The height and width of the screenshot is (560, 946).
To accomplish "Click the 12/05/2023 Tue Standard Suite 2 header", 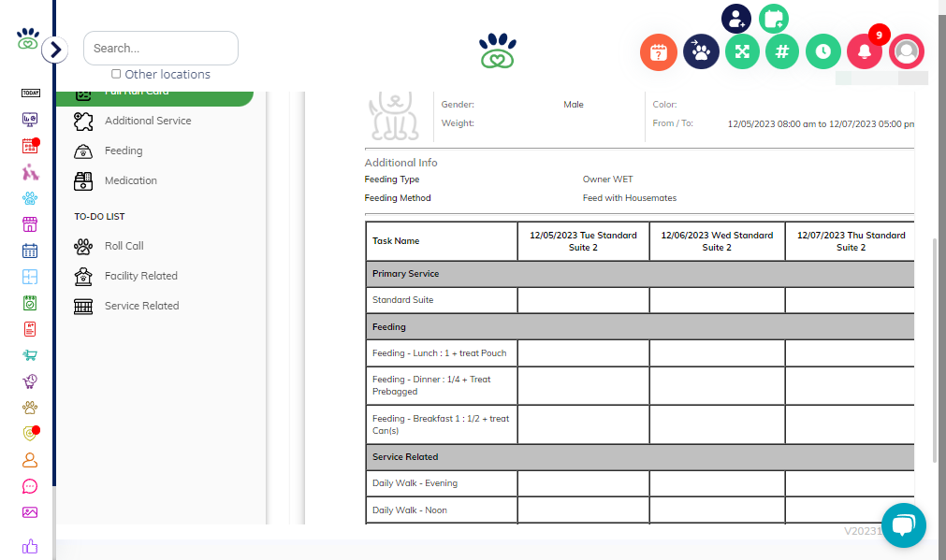I will point(583,241).
